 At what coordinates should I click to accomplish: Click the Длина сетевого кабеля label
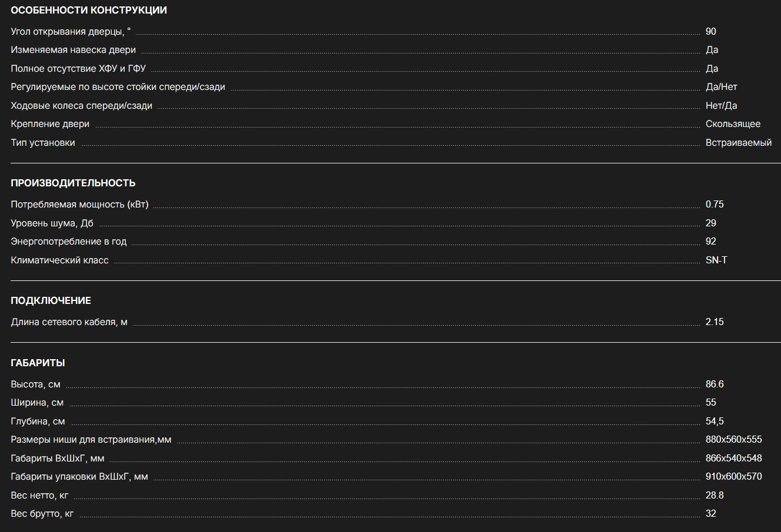click(x=69, y=322)
